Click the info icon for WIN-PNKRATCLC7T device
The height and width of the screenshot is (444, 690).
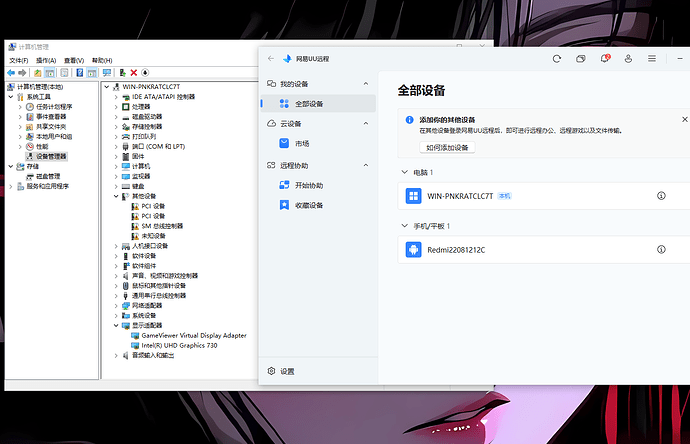[661, 196]
